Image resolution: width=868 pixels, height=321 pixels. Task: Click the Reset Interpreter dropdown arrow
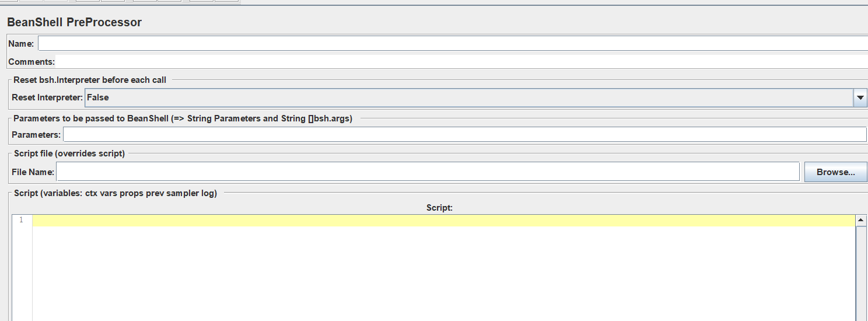860,98
